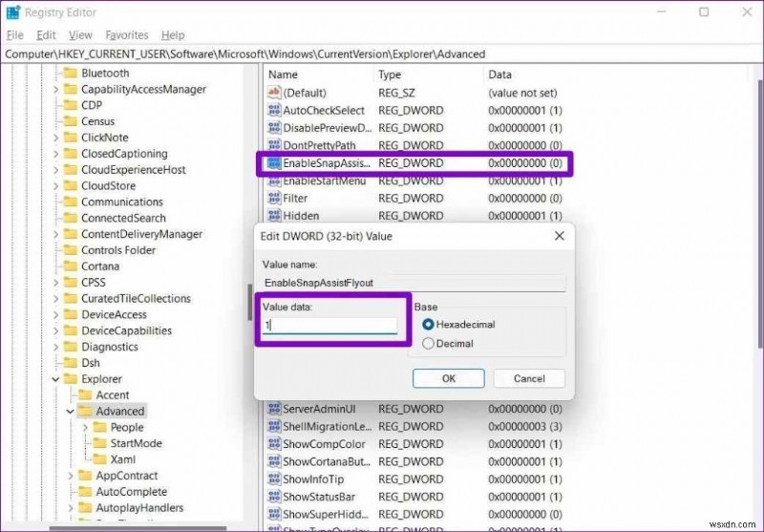Click the Xaml folder icon
This screenshot has height=532, width=764.
(100, 458)
